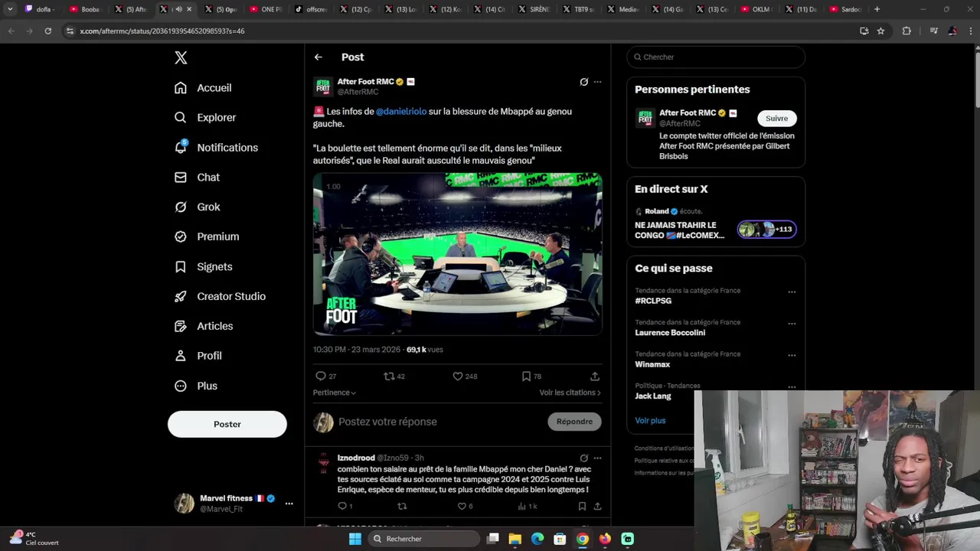This screenshot has width=980, height=551.
Task: Click Grok icon on Iznodrood's reply
Action: coord(583,458)
